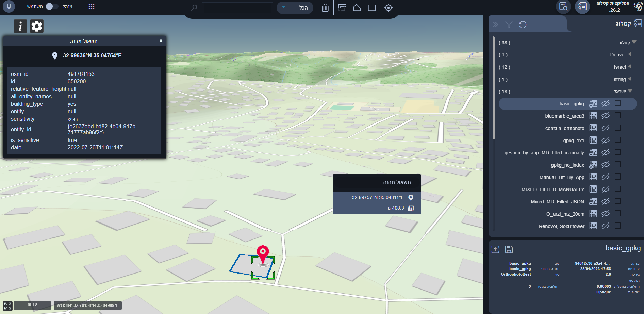
Task: Open the coordinate selection tool with dashed rectangle
Action: click(342, 7)
